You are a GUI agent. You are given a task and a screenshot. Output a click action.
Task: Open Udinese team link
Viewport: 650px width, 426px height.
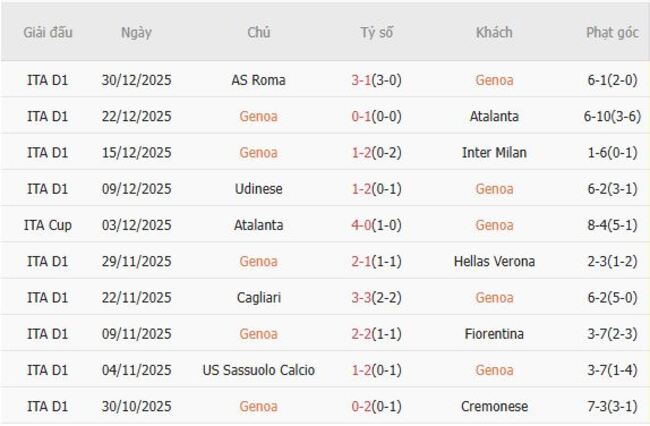pos(258,189)
